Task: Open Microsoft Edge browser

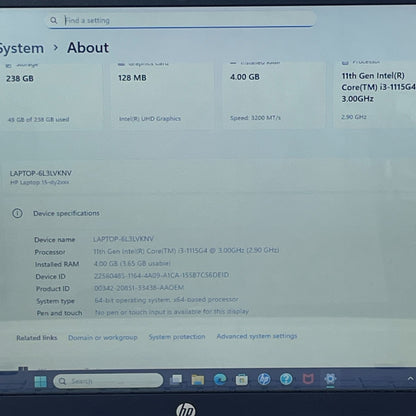Action: click(x=220, y=379)
